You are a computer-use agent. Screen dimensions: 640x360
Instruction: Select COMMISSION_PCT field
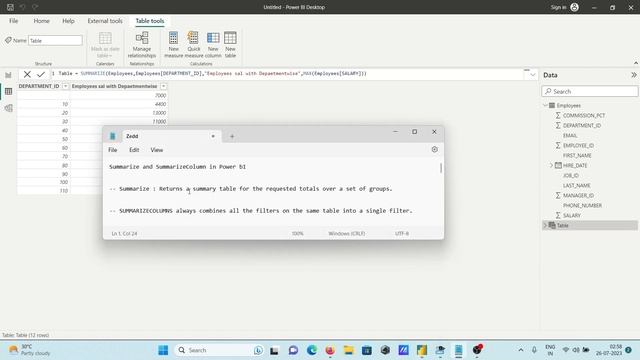(x=584, y=116)
